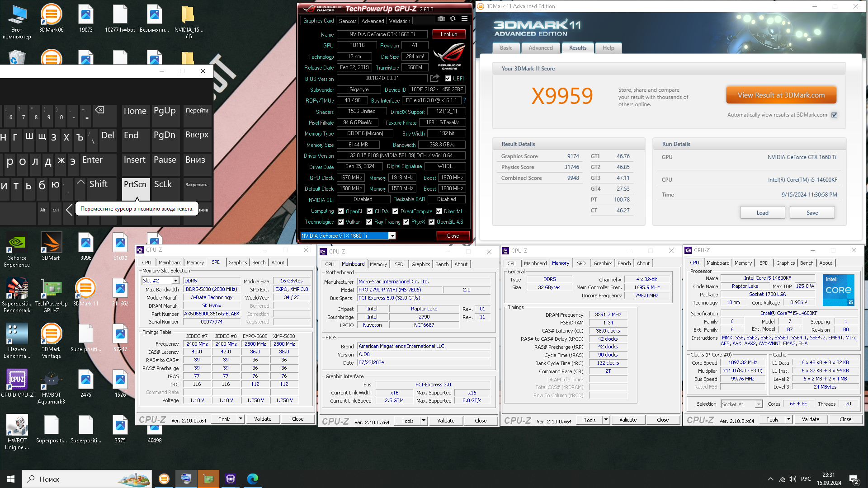Click Bus Interface question mark in GPU-Z
Screen dimensions: 868x488
[x=464, y=100]
